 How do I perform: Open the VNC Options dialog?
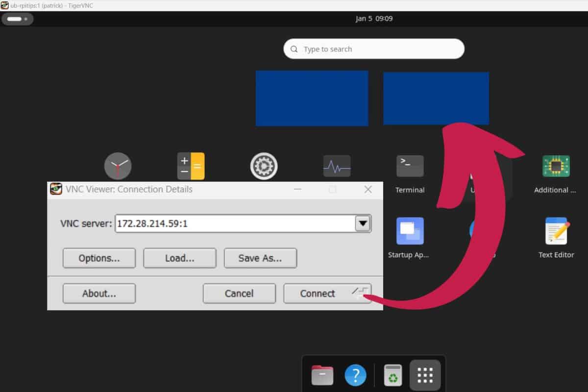click(x=99, y=258)
